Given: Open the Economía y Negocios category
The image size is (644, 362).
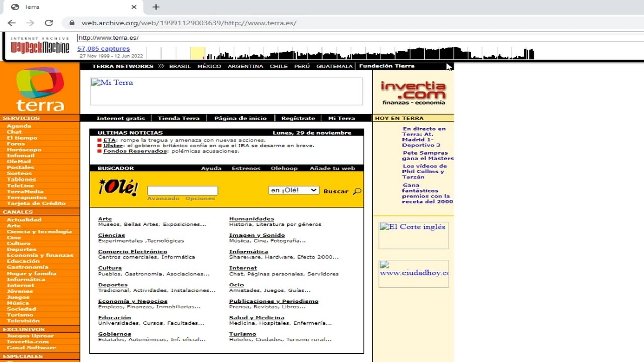Looking at the screenshot, I should [132, 301].
